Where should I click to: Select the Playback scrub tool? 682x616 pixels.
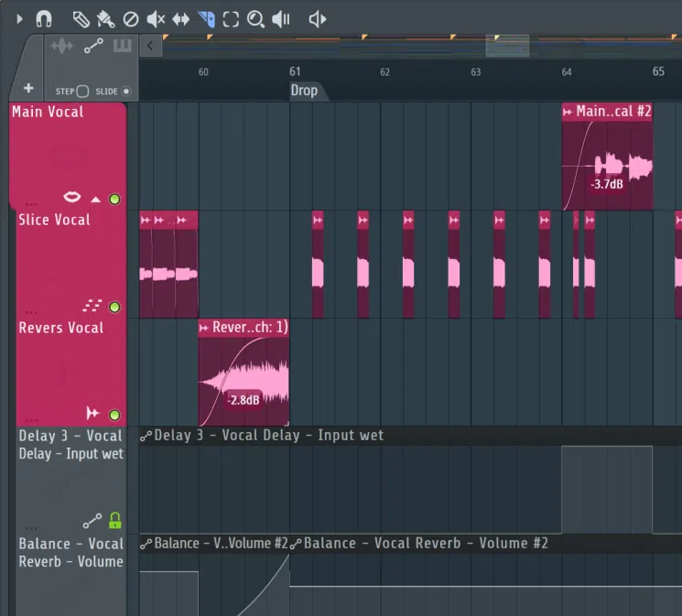click(x=280, y=19)
